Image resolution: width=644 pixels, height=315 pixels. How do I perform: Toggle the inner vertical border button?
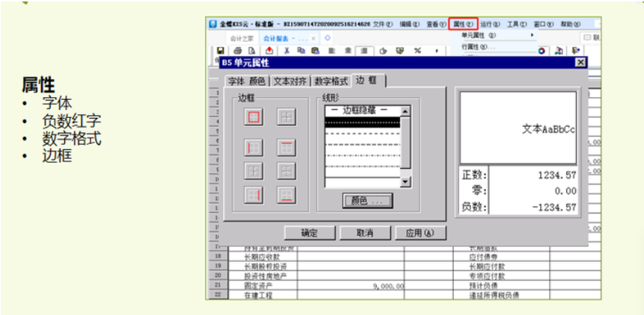tap(254, 171)
